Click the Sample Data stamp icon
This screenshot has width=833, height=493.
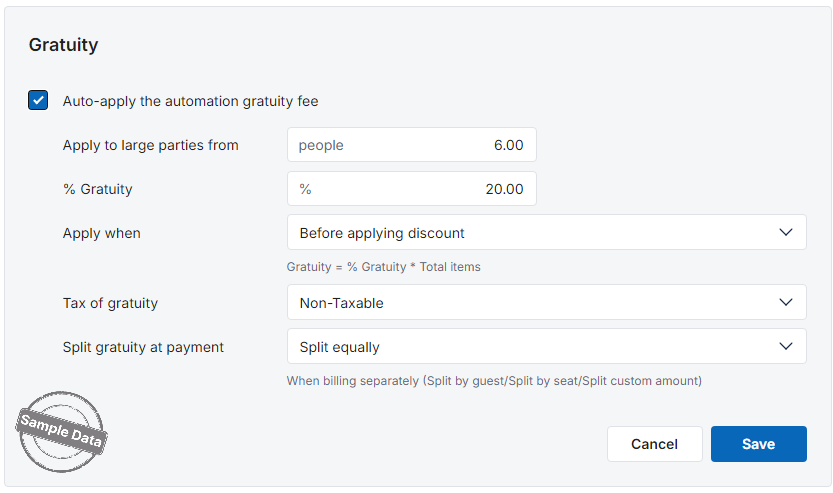click(x=62, y=431)
